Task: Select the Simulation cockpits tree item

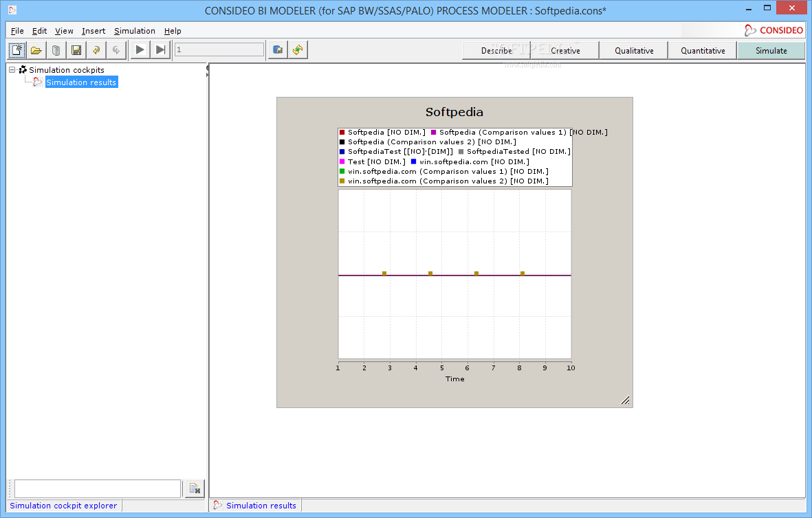Action: pos(66,70)
